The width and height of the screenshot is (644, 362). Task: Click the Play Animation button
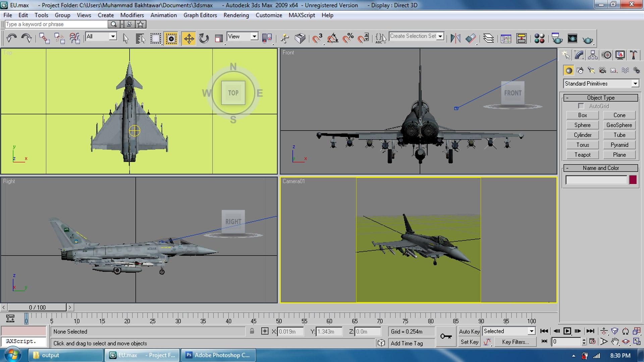tap(567, 331)
